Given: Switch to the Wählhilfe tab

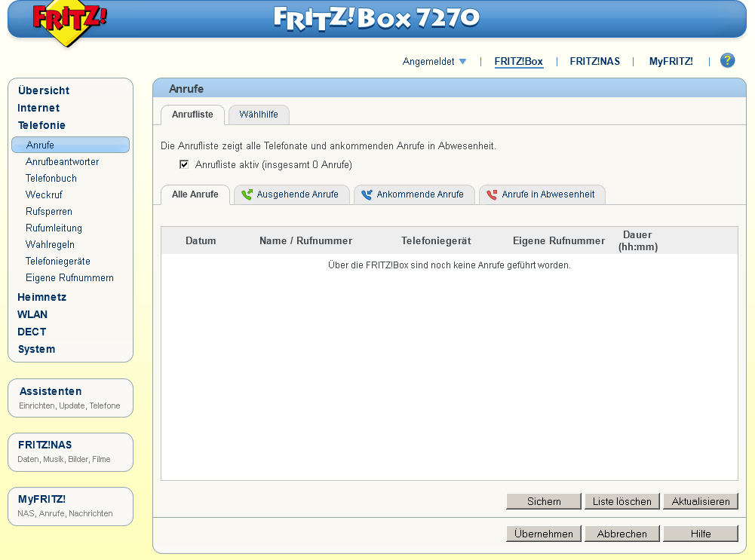Looking at the screenshot, I should coord(259,115).
